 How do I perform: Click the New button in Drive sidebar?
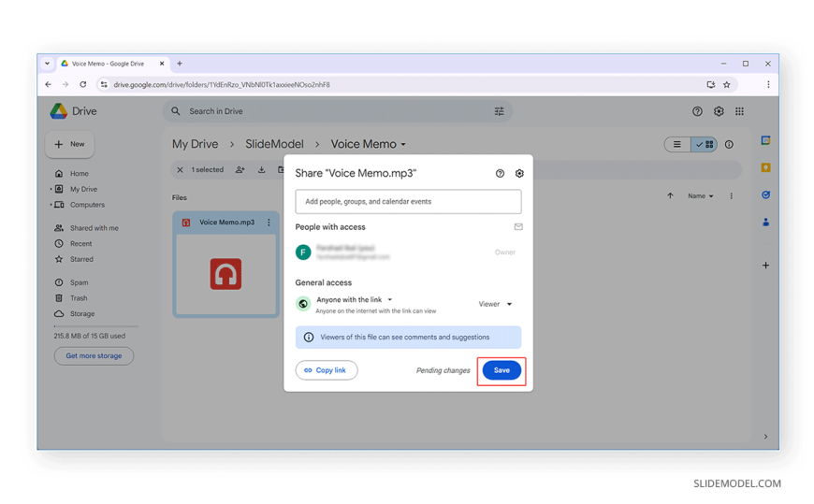tap(69, 144)
